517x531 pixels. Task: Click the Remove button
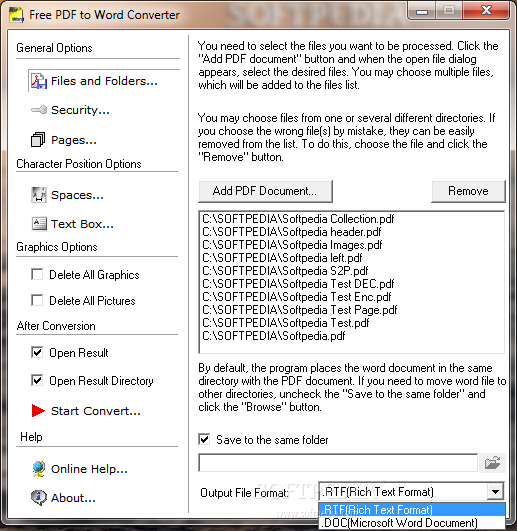pyautogui.click(x=468, y=191)
